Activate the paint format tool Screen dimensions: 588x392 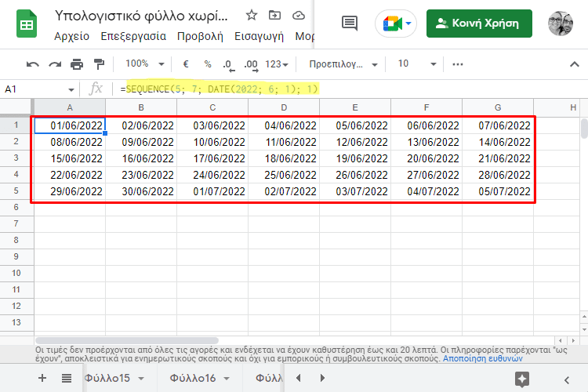coord(99,64)
